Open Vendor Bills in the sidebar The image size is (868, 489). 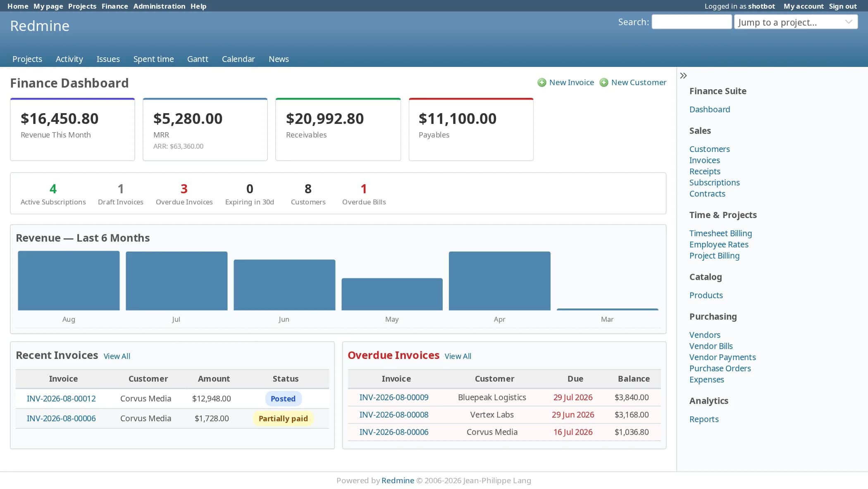(711, 346)
